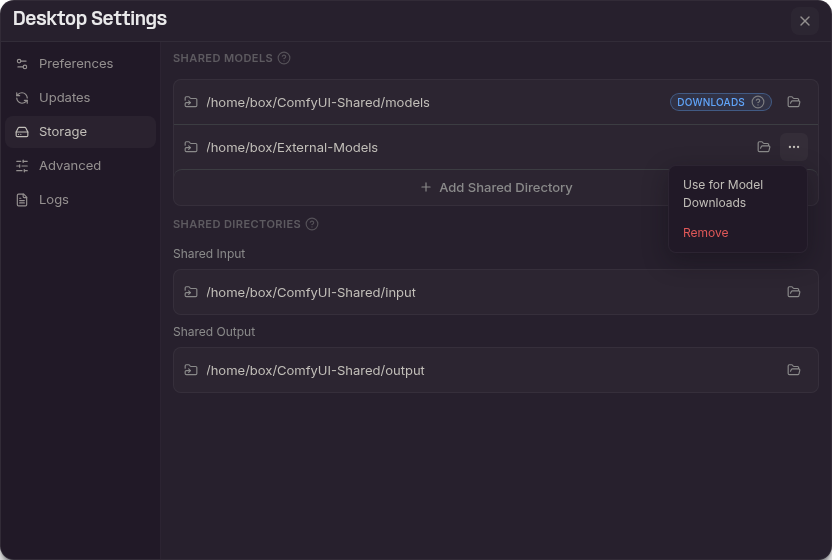Click the /home/box/ComfyUI-Shared/models path text

318,102
